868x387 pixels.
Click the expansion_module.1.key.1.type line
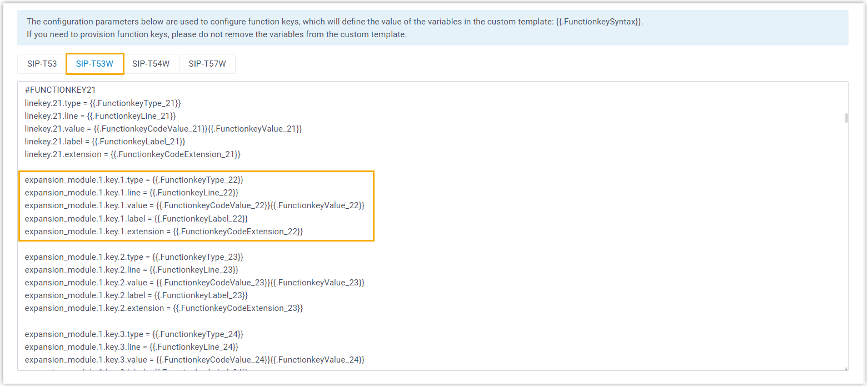point(134,180)
